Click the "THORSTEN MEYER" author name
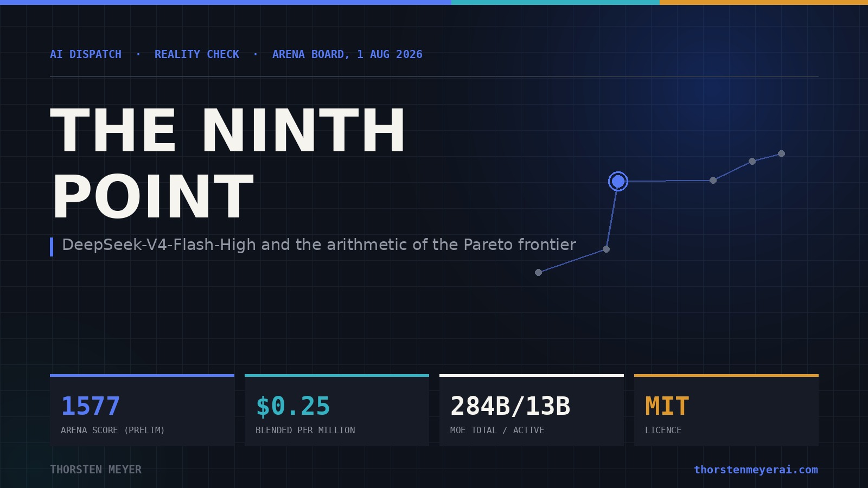This screenshot has width=868, height=488. coord(96,470)
